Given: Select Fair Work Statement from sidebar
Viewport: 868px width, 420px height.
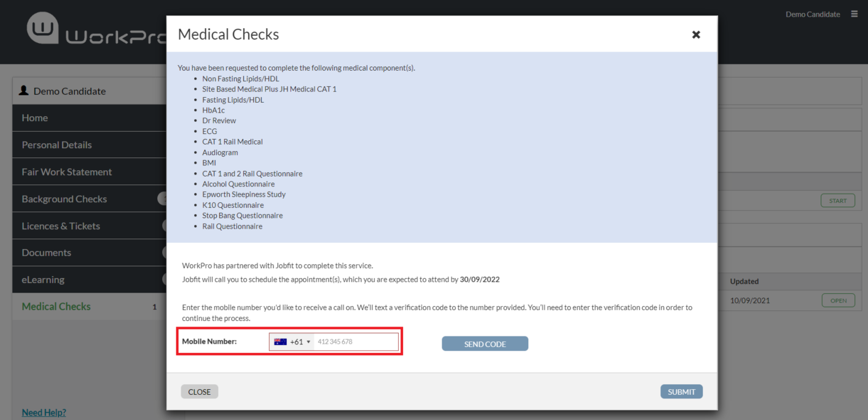Looking at the screenshot, I should pos(67,172).
